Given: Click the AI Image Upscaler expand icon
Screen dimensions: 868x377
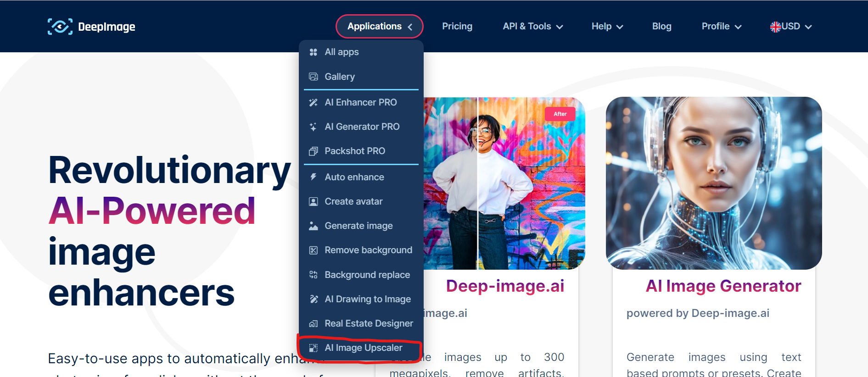Looking at the screenshot, I should pyautogui.click(x=314, y=348).
